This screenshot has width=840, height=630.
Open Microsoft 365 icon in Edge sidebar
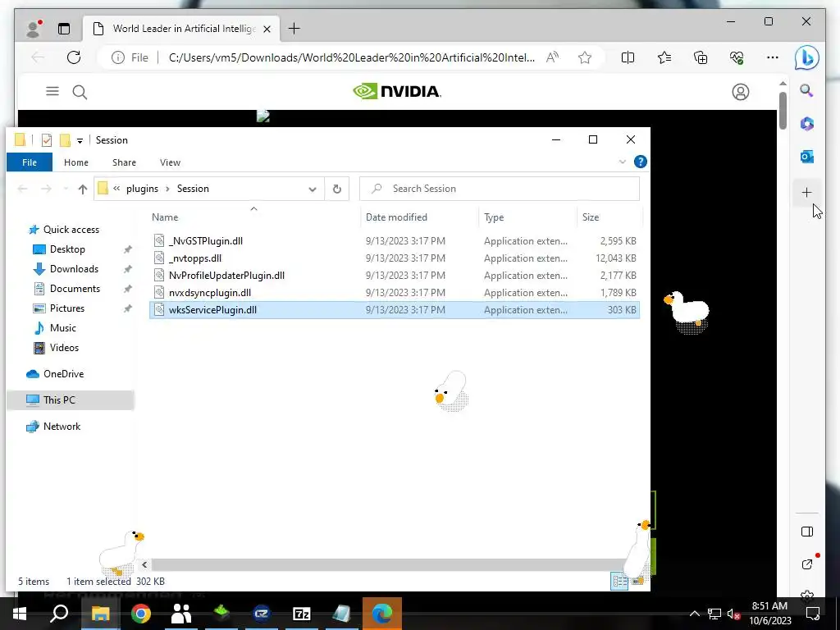click(x=807, y=124)
